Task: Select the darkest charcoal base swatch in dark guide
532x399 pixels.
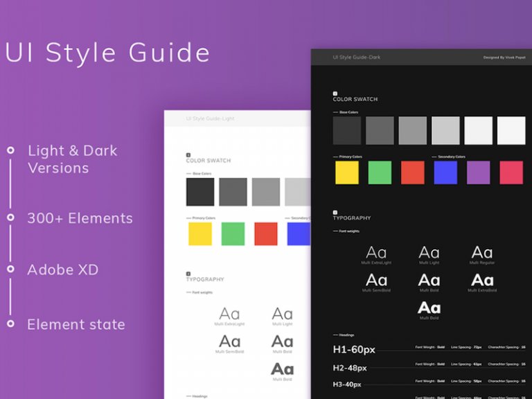Action: 347,131
